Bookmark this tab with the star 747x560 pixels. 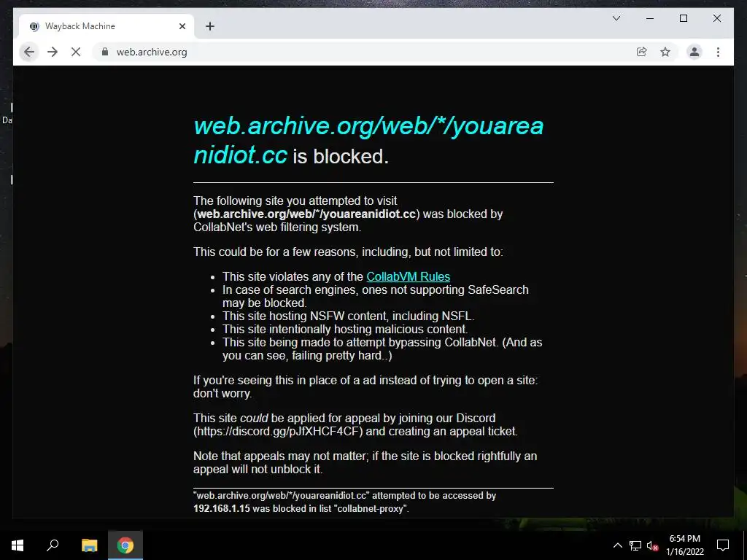pos(665,52)
